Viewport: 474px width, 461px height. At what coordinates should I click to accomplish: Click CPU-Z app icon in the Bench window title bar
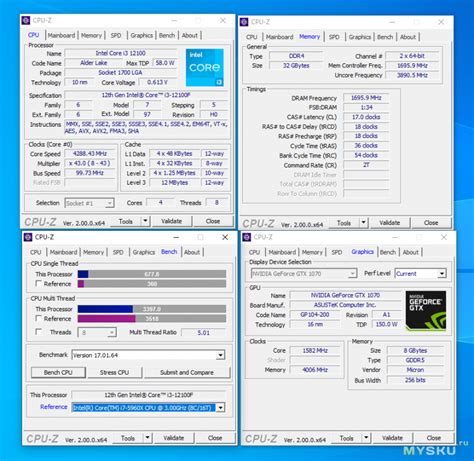tap(28, 237)
